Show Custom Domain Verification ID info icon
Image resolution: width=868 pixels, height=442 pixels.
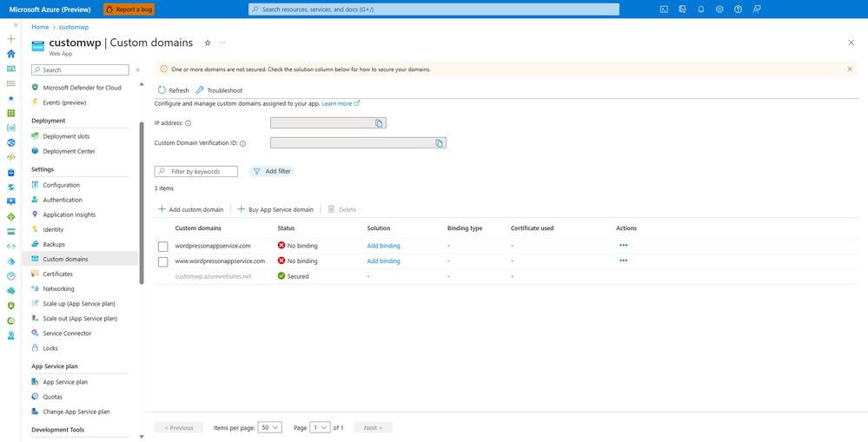(x=242, y=143)
